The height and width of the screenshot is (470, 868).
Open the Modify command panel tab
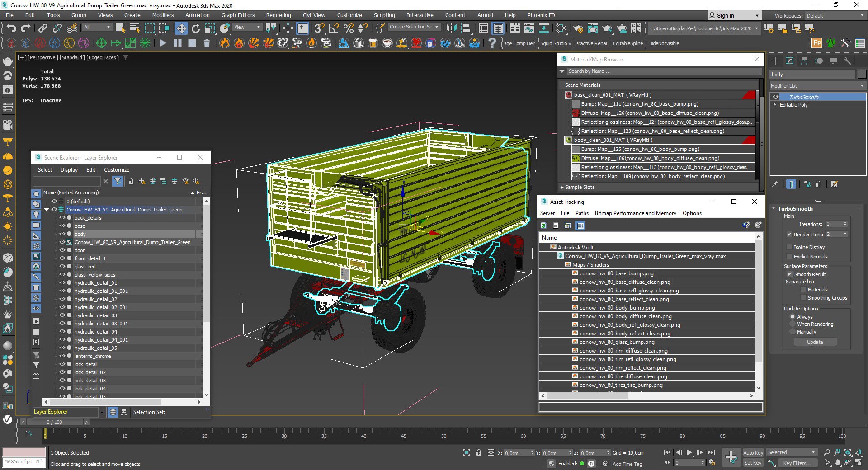[x=790, y=61]
